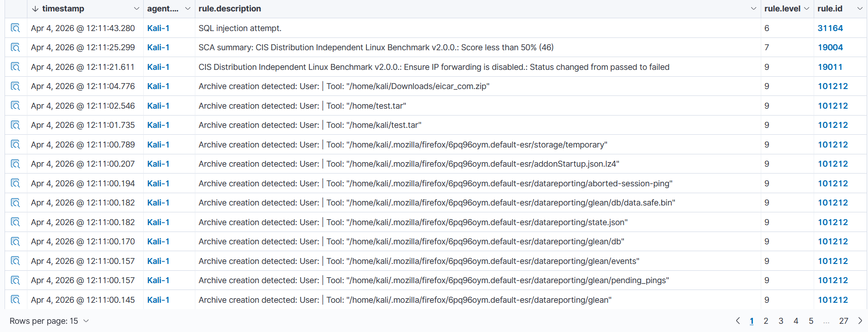
Task: Jump to last page 27
Action: click(x=844, y=321)
